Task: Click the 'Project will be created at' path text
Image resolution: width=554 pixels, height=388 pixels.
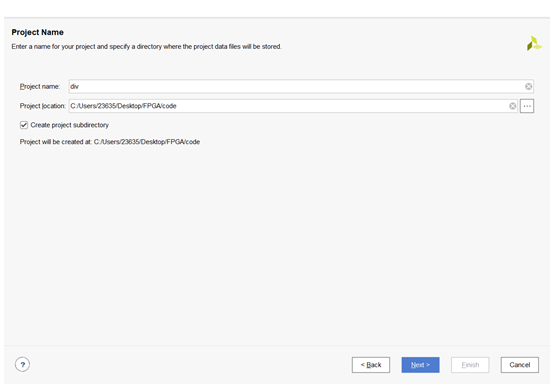Action: (110, 142)
